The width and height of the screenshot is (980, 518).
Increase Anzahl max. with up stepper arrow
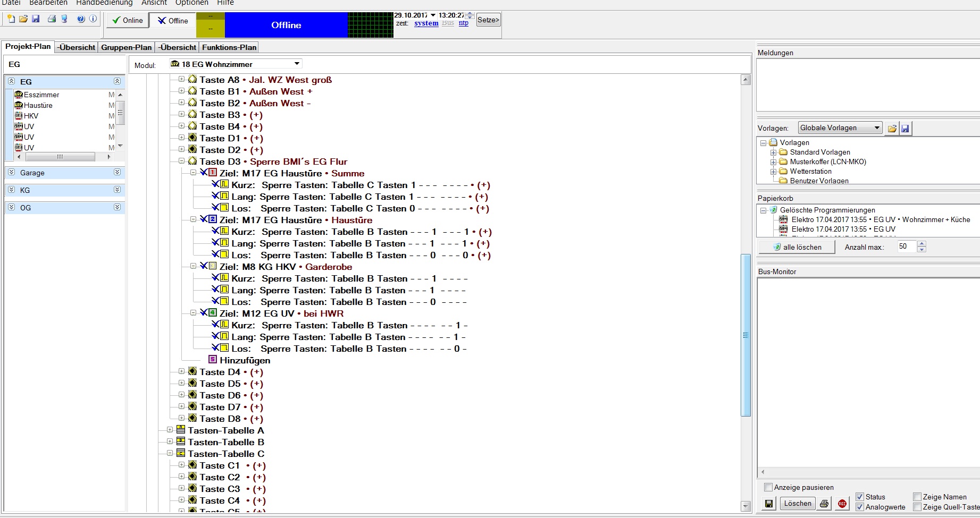pos(922,244)
